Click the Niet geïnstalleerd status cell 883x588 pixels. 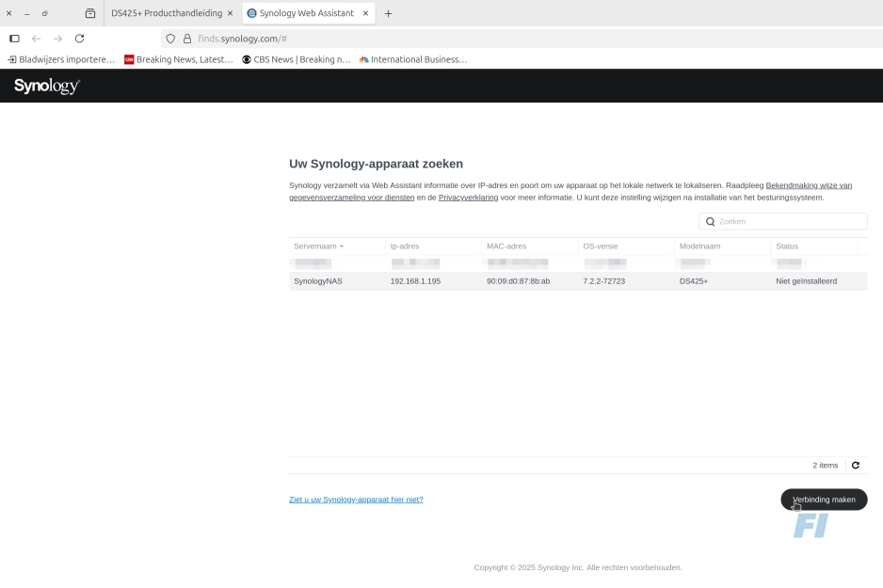pos(807,281)
